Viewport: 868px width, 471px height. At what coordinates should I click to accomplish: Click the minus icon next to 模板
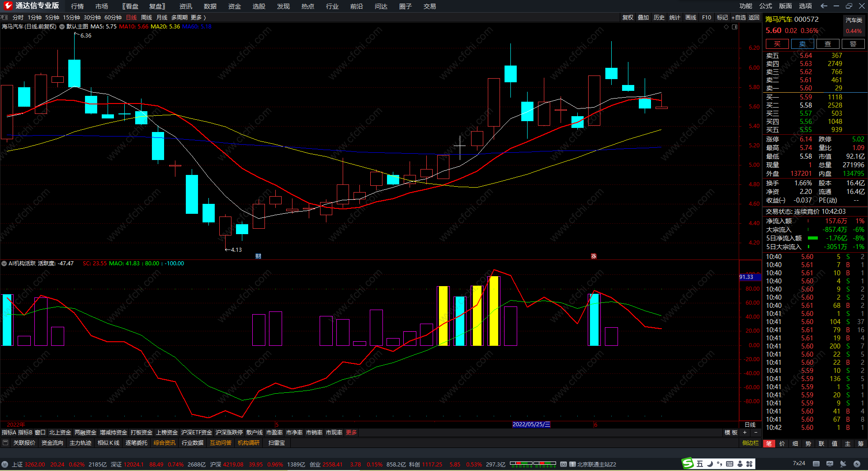pyautogui.click(x=755, y=433)
